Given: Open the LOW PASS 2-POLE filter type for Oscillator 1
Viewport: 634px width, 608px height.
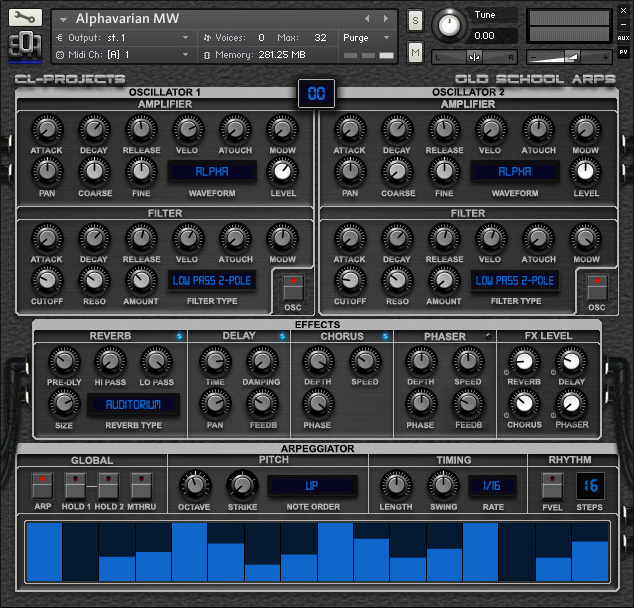Looking at the screenshot, I should click(211, 280).
